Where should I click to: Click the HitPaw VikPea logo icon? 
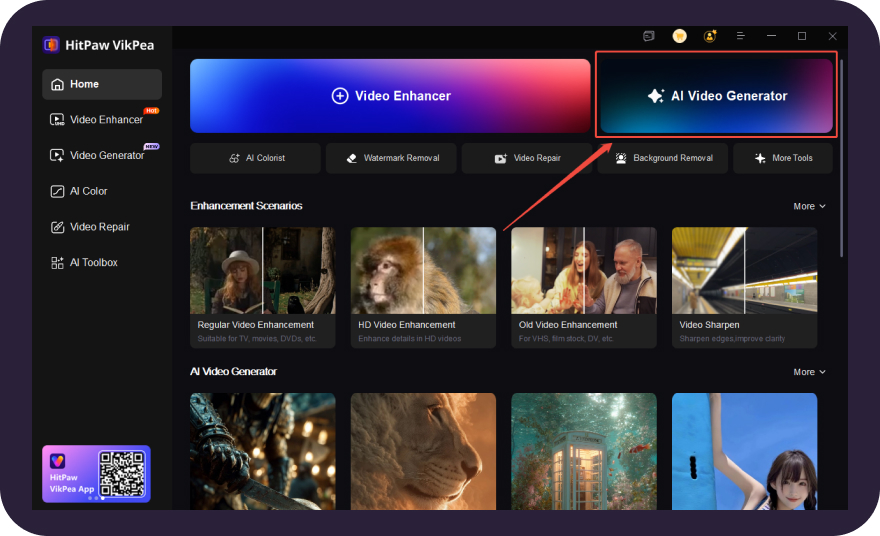(x=51, y=45)
